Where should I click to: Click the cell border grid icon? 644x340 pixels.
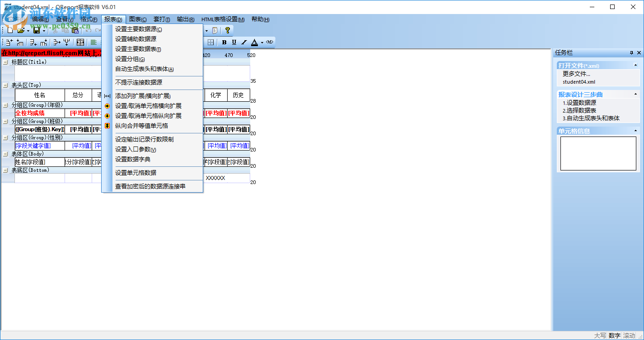tap(211, 42)
